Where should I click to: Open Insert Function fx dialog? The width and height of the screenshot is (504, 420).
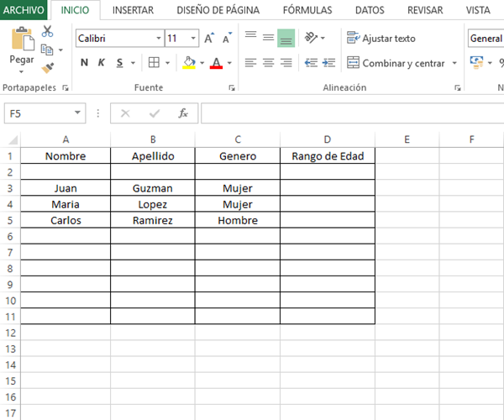[183, 113]
